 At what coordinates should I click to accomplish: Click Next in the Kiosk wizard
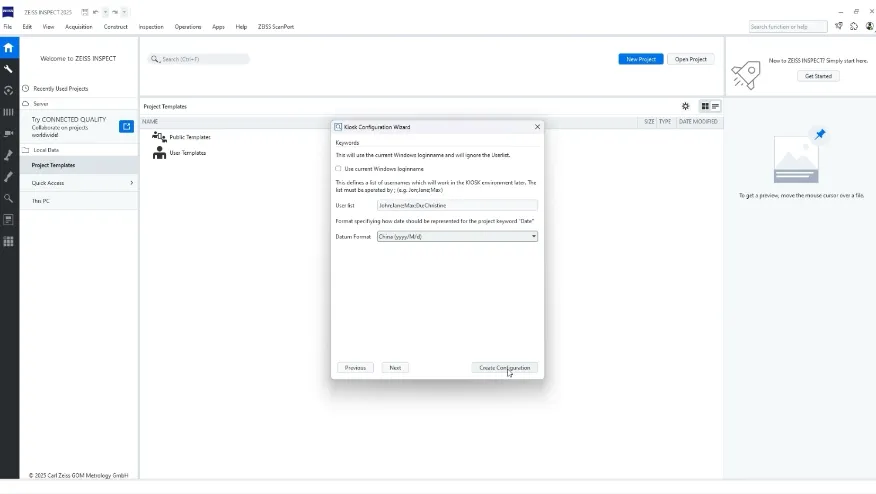point(395,368)
